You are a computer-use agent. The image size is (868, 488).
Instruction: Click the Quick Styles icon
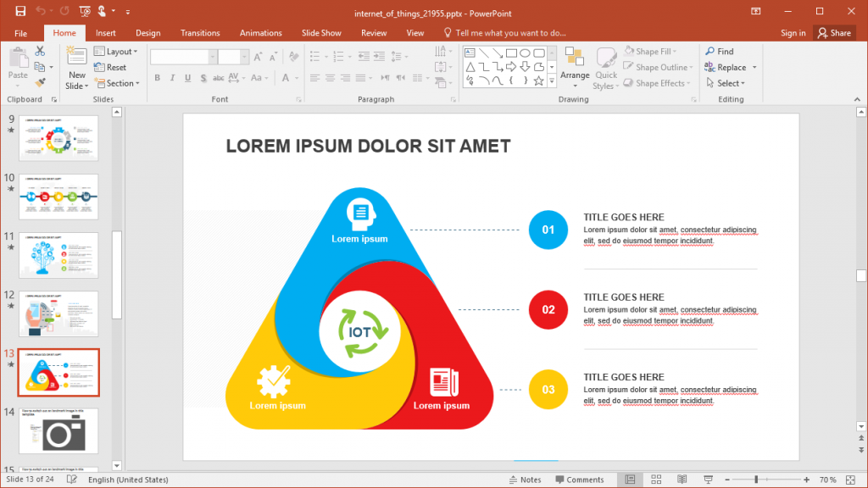click(606, 68)
